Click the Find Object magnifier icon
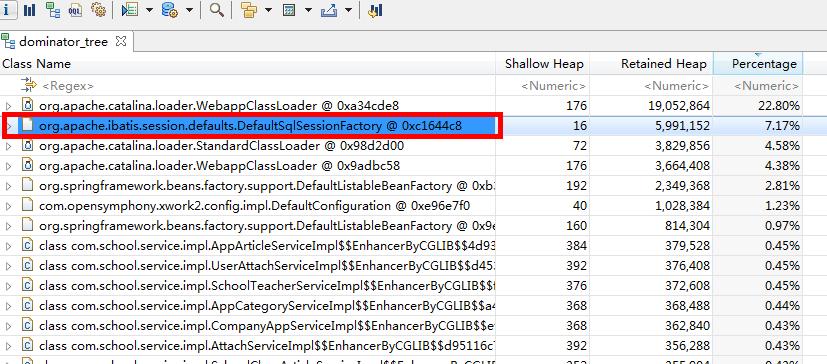Image resolution: width=827 pixels, height=364 pixels. pyautogui.click(x=216, y=9)
